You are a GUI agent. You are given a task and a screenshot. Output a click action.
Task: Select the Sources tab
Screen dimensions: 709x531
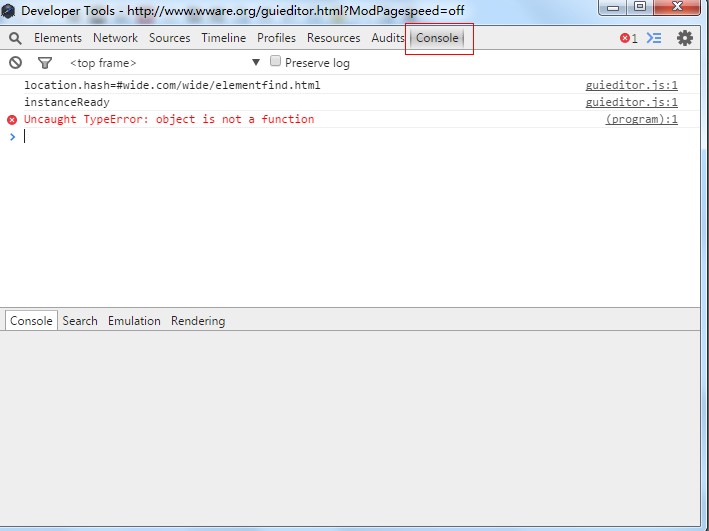[169, 38]
